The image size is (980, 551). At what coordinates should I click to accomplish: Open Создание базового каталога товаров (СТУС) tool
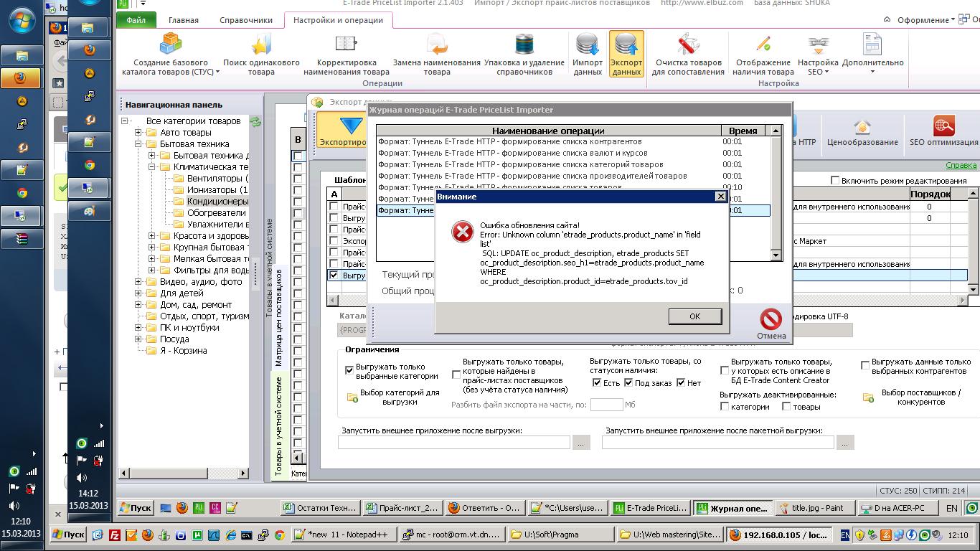point(170,55)
